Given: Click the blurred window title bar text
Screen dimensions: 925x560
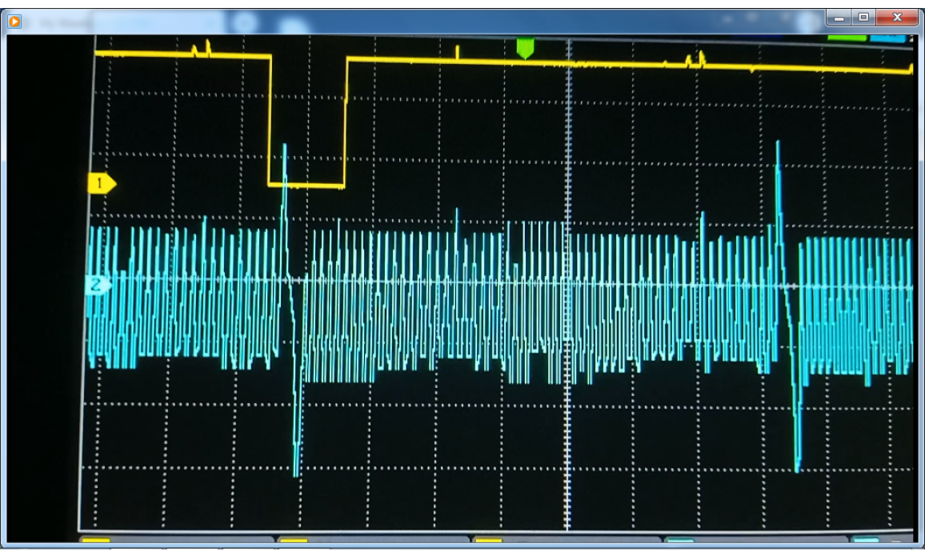Looking at the screenshot, I should coord(64,22).
